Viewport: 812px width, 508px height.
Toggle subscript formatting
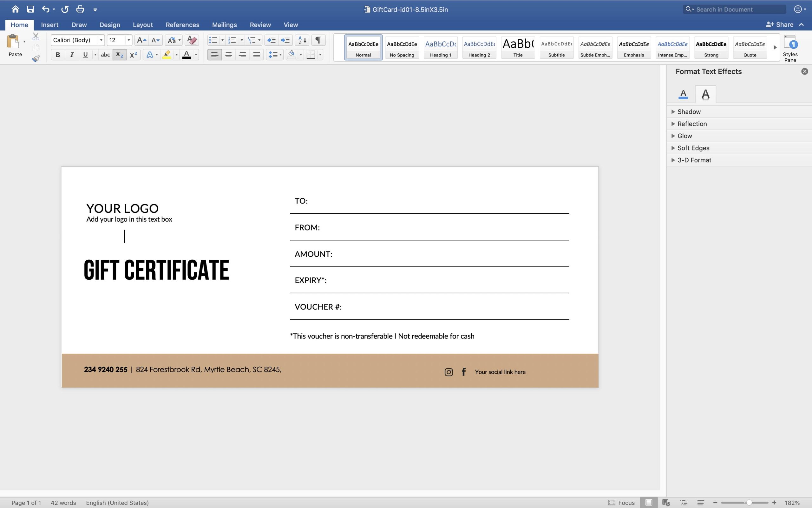pyautogui.click(x=120, y=54)
